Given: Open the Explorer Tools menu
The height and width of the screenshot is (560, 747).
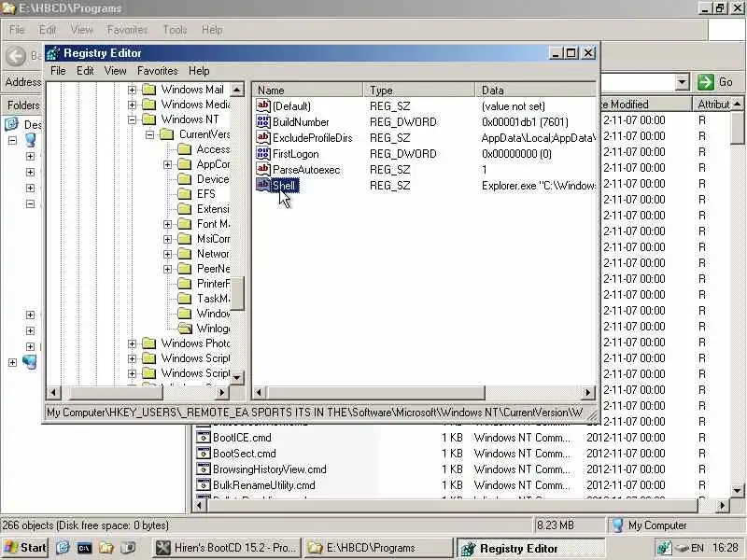Looking at the screenshot, I should (x=175, y=30).
